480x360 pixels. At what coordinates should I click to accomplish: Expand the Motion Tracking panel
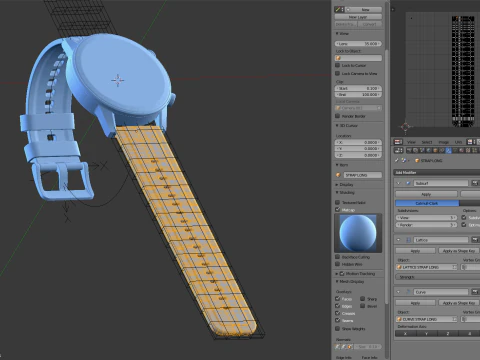337,274
